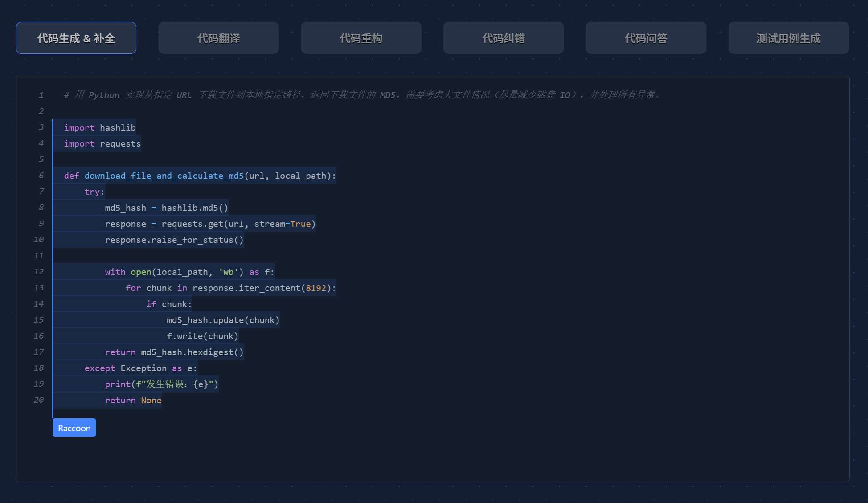The image size is (868, 503).
Task: Click return md5_hash.hexdigest() line
Action: pos(174,352)
